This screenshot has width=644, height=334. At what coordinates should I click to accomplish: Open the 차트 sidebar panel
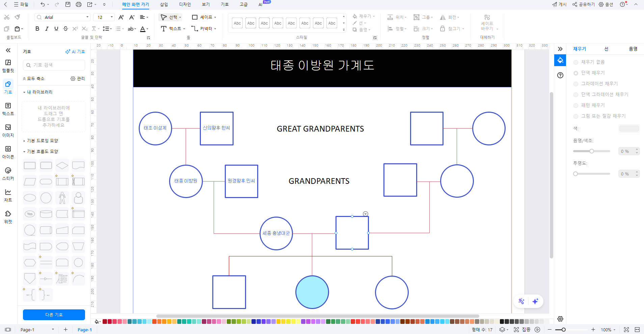click(8, 196)
